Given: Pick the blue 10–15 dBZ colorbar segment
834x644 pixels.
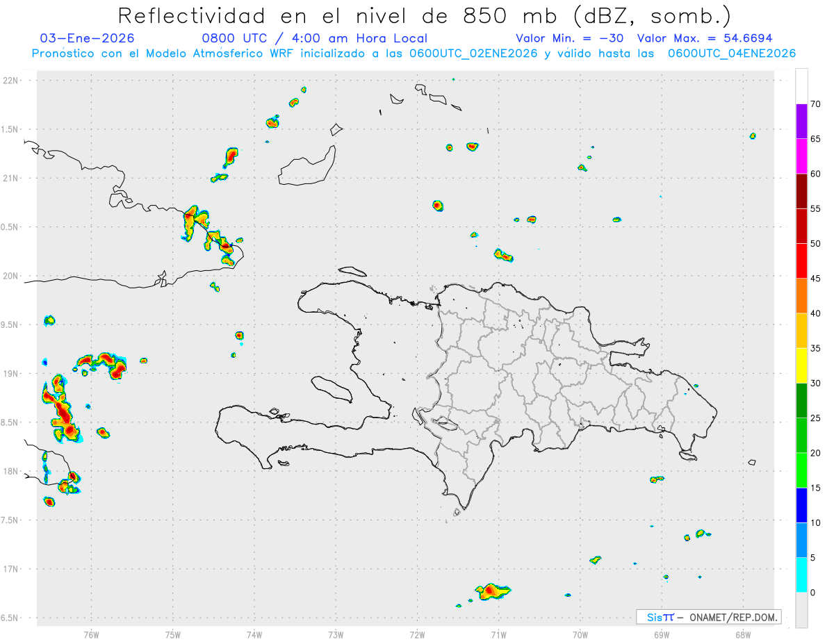Looking at the screenshot, I should 801,506.
